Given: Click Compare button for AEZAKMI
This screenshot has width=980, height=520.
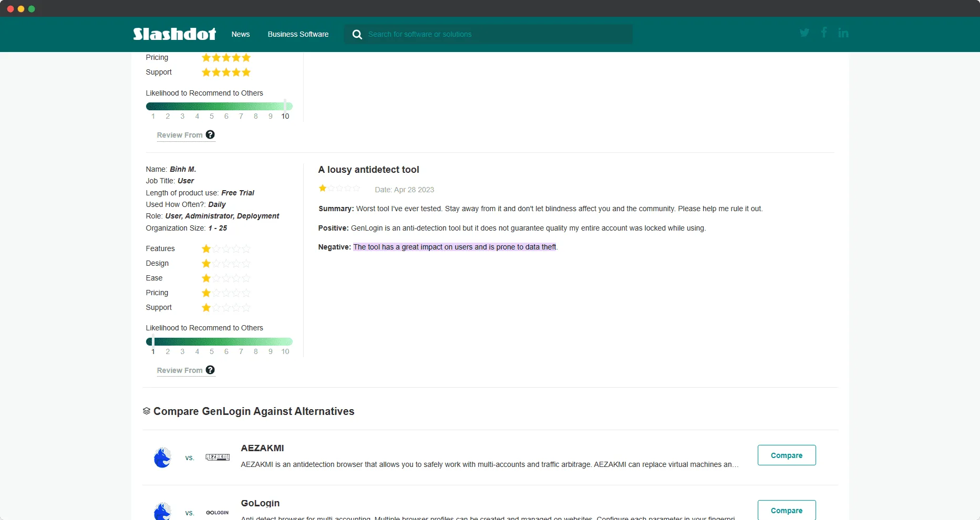Looking at the screenshot, I should point(787,455).
